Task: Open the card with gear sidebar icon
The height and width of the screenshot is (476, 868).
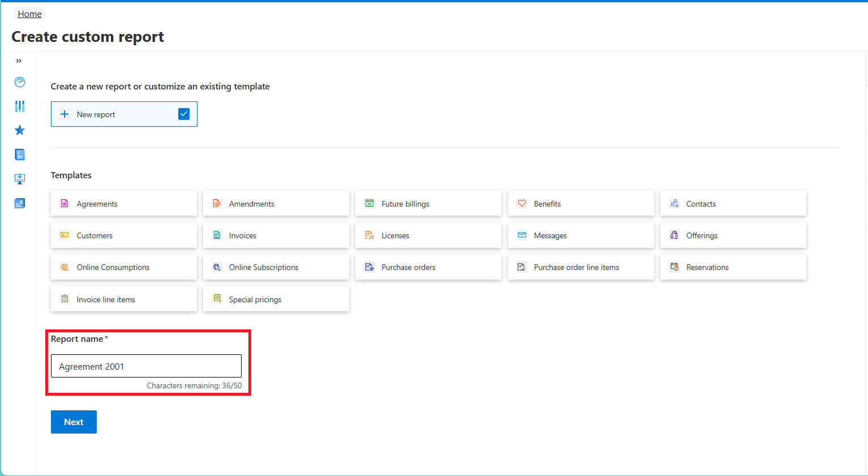Action: click(20, 203)
